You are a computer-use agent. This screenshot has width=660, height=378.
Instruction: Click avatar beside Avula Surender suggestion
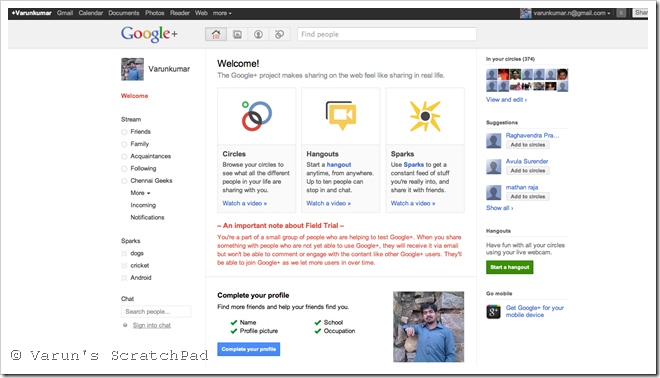coord(493,167)
